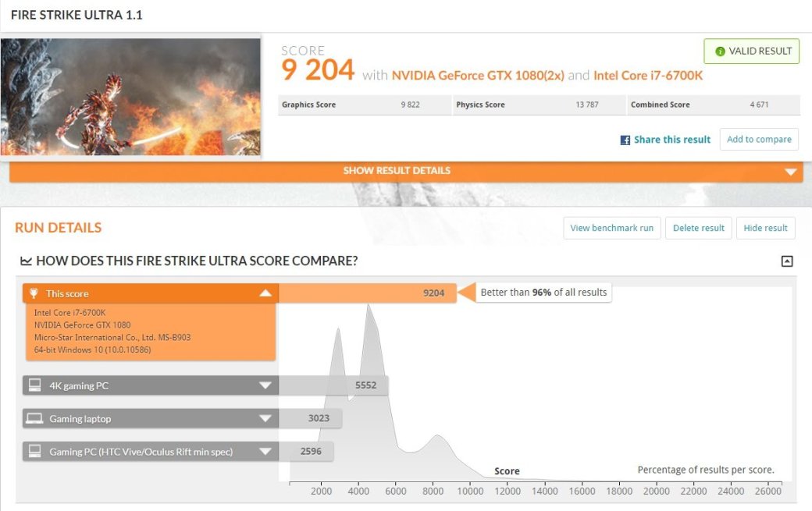The height and width of the screenshot is (511, 812).
Task: Click Delete result button
Action: pos(699,228)
